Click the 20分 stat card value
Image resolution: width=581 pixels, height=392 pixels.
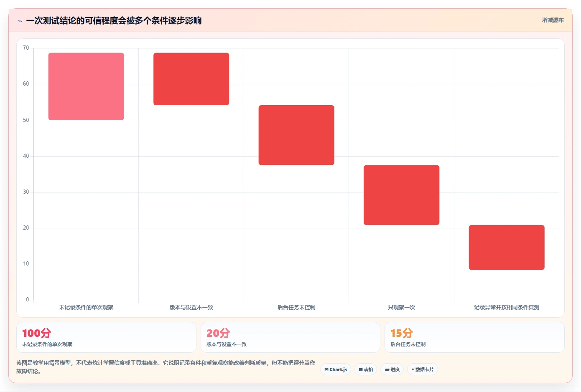218,333
